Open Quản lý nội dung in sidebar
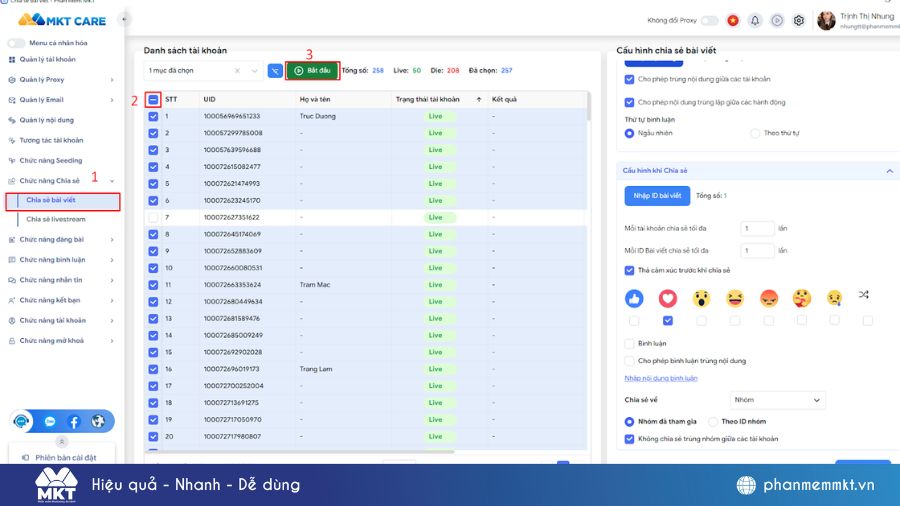900x506 pixels. 46,120
